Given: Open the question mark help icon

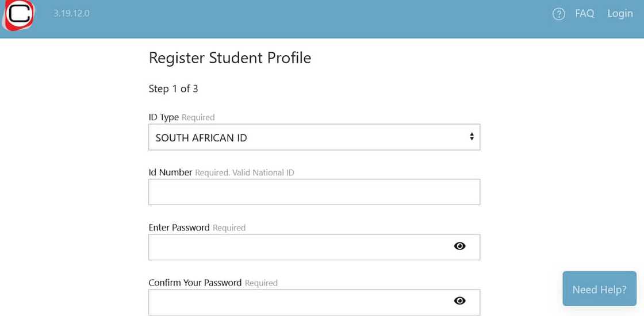Looking at the screenshot, I should tap(558, 14).
